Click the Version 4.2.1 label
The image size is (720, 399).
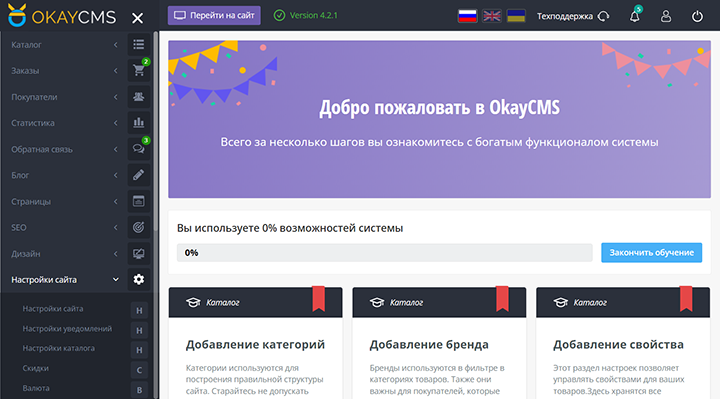click(x=314, y=15)
